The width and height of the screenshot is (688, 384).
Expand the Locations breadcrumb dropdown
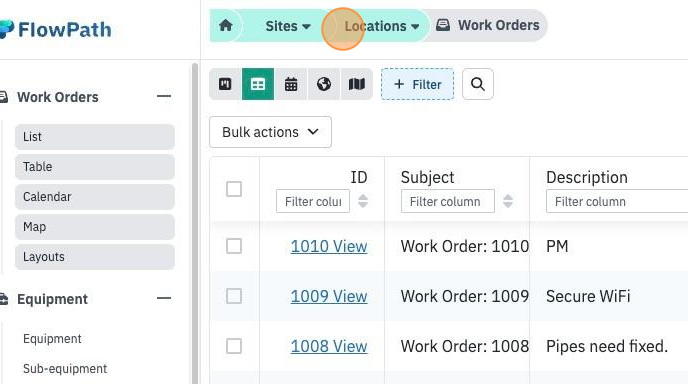(382, 26)
